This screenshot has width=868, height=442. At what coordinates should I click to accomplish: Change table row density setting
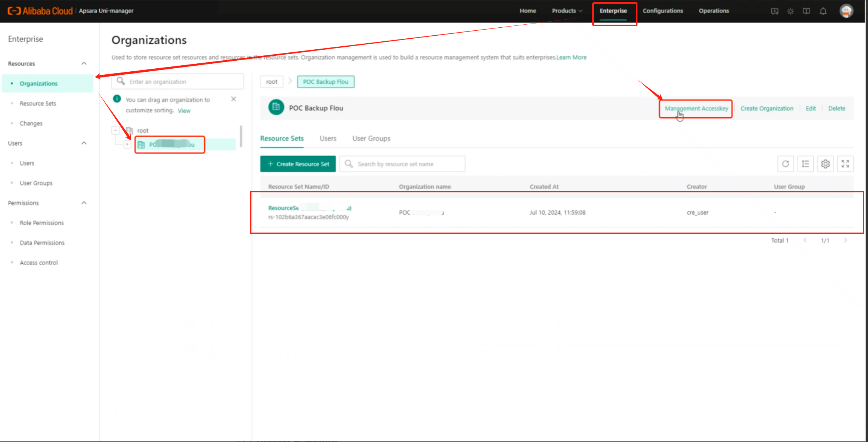[x=805, y=164]
